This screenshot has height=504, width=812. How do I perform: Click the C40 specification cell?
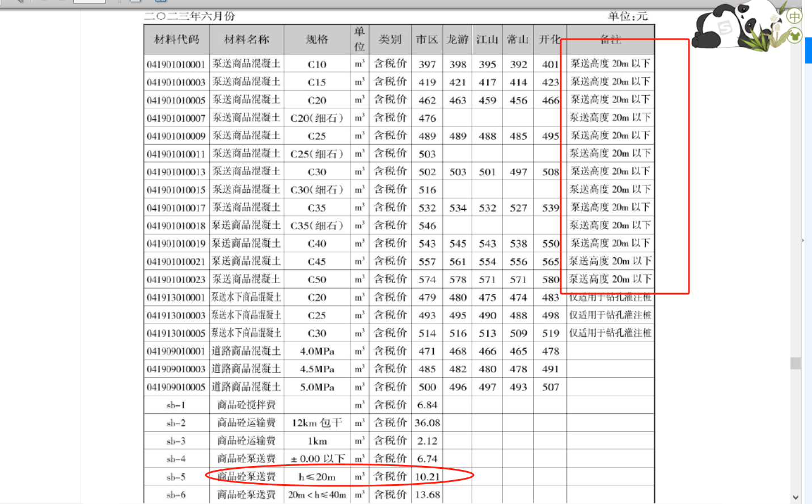(x=317, y=244)
